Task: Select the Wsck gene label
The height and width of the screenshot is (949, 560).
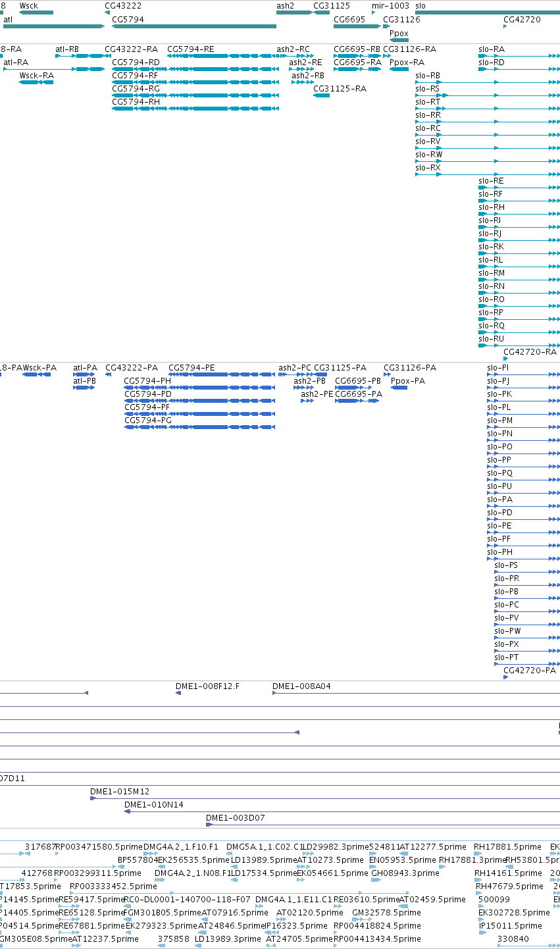Action: pos(28,5)
